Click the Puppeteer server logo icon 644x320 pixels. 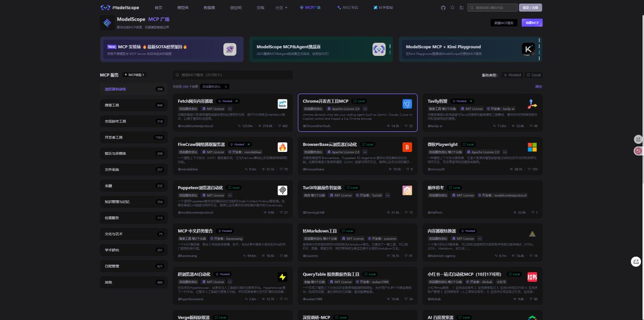pyautogui.click(x=282, y=190)
